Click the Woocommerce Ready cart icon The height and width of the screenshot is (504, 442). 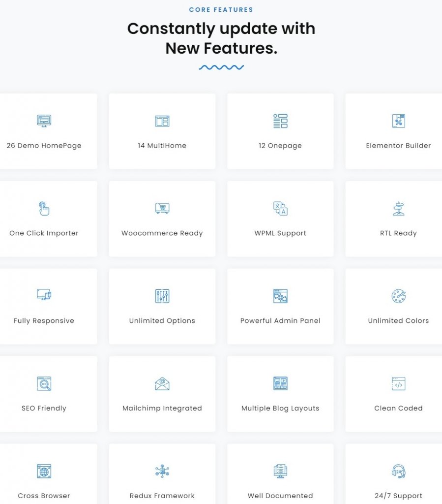pyautogui.click(x=162, y=208)
